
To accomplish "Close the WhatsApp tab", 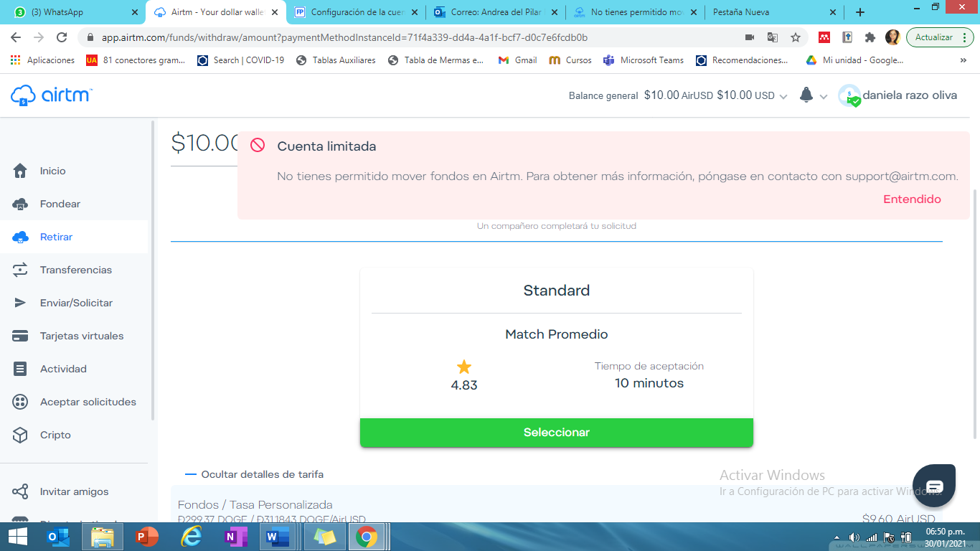I will point(135,12).
